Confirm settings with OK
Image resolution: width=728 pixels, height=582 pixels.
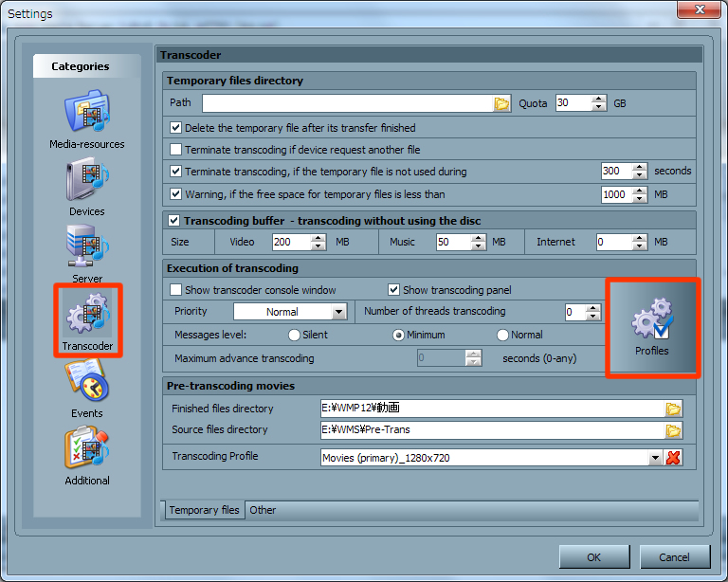click(x=594, y=557)
